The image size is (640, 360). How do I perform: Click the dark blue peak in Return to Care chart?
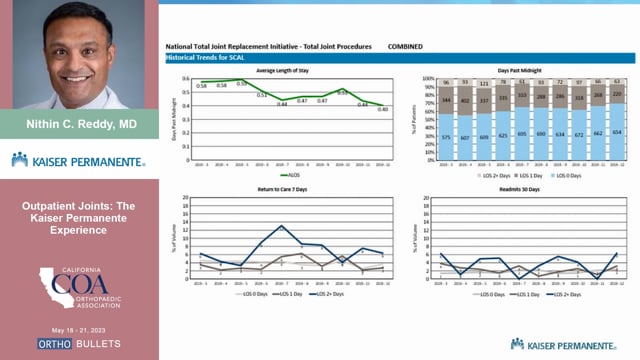[282, 226]
